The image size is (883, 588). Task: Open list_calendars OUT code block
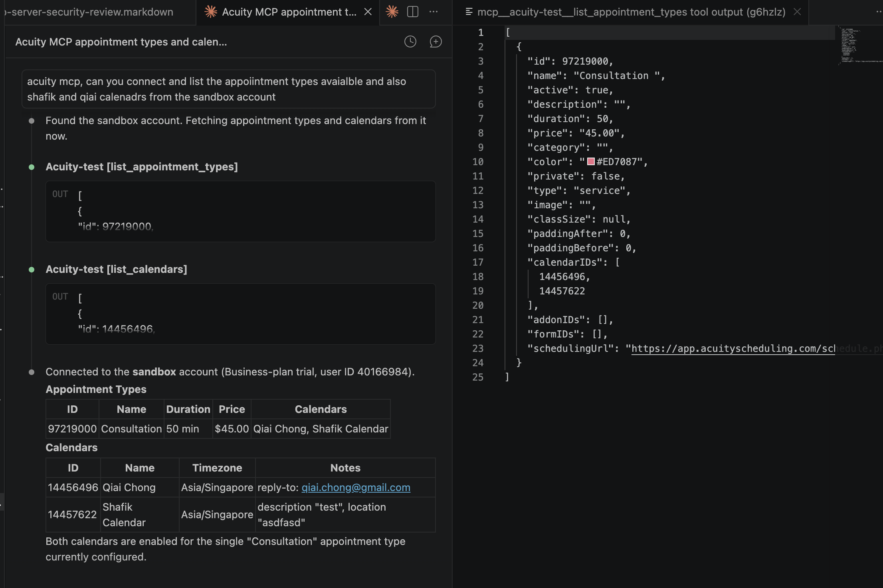(240, 314)
